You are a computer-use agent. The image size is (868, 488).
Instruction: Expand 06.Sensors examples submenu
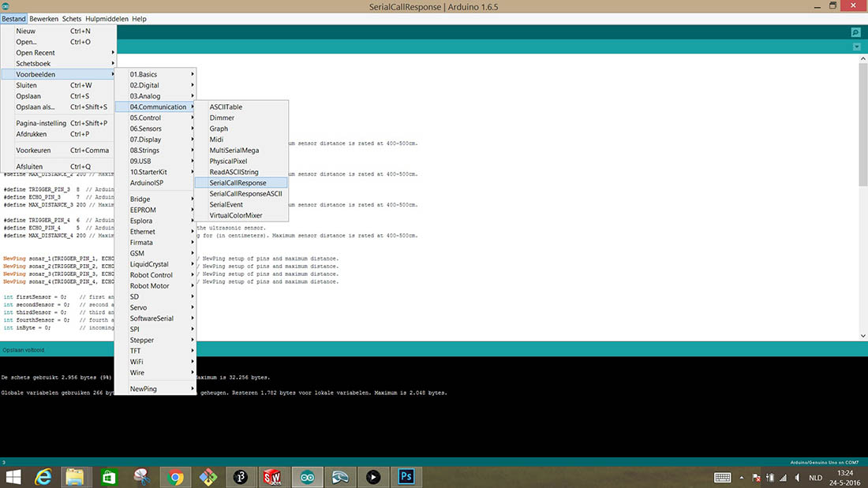pyautogui.click(x=155, y=129)
